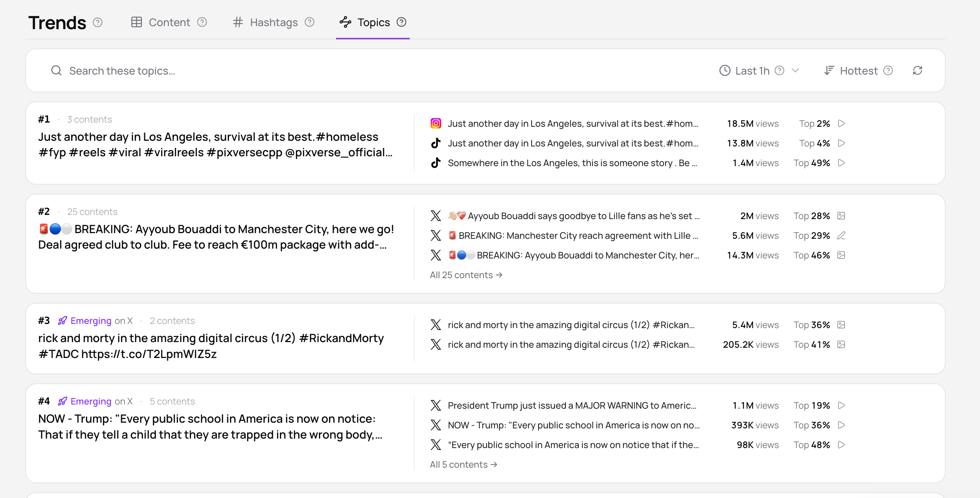Click help icon beside Content tab

pyautogui.click(x=202, y=22)
